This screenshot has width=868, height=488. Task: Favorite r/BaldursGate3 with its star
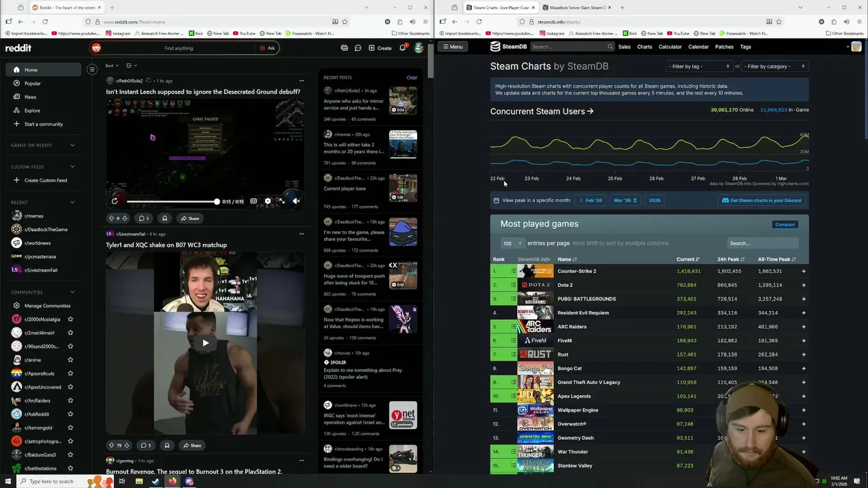click(x=71, y=455)
